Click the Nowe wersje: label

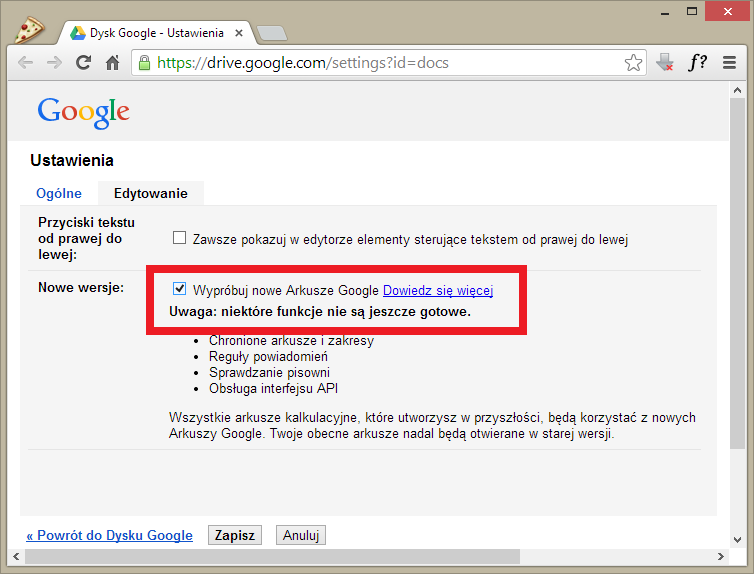pos(81,287)
